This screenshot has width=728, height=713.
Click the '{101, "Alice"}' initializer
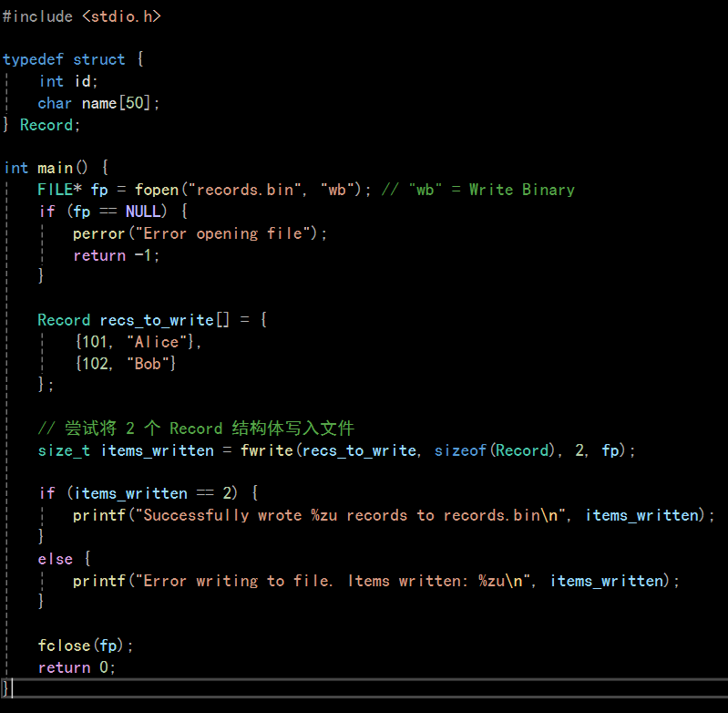(x=135, y=342)
